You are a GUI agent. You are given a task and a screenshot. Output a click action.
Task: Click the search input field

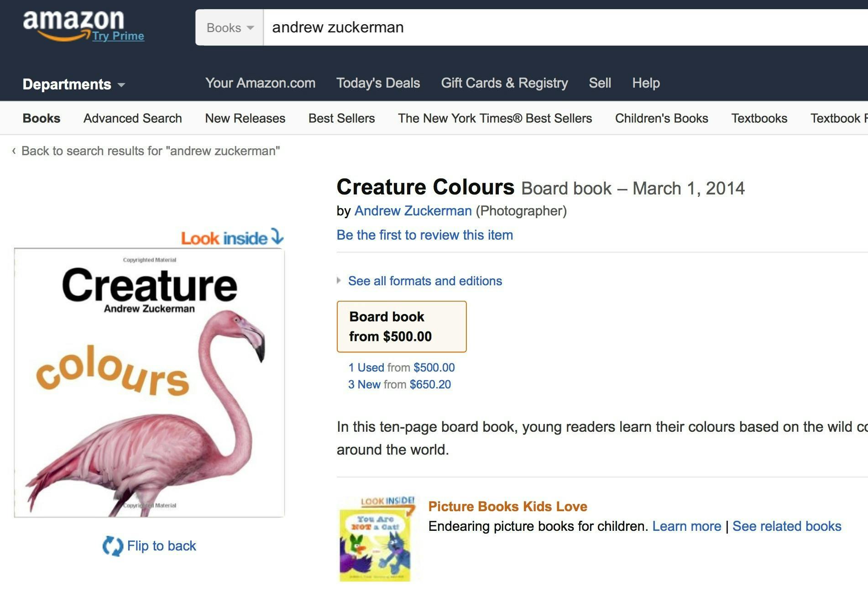(x=548, y=27)
